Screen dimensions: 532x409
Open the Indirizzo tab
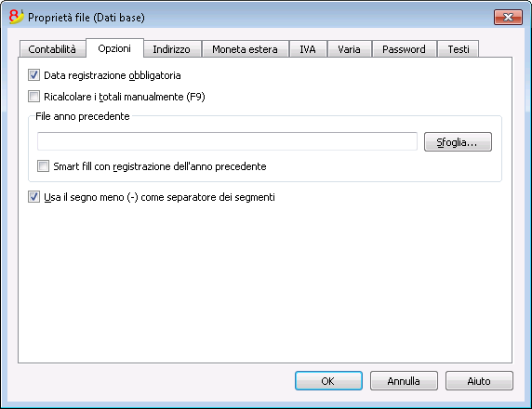(172, 49)
